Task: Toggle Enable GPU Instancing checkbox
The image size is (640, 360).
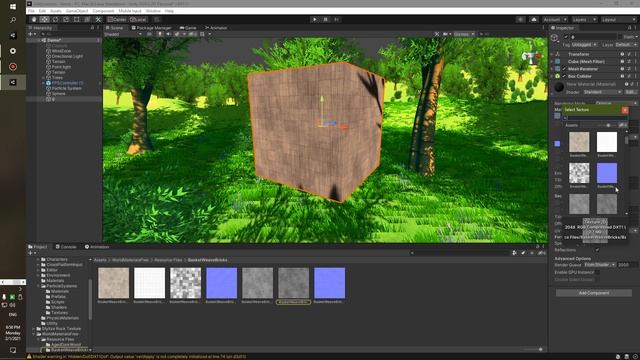Action: click(x=597, y=272)
